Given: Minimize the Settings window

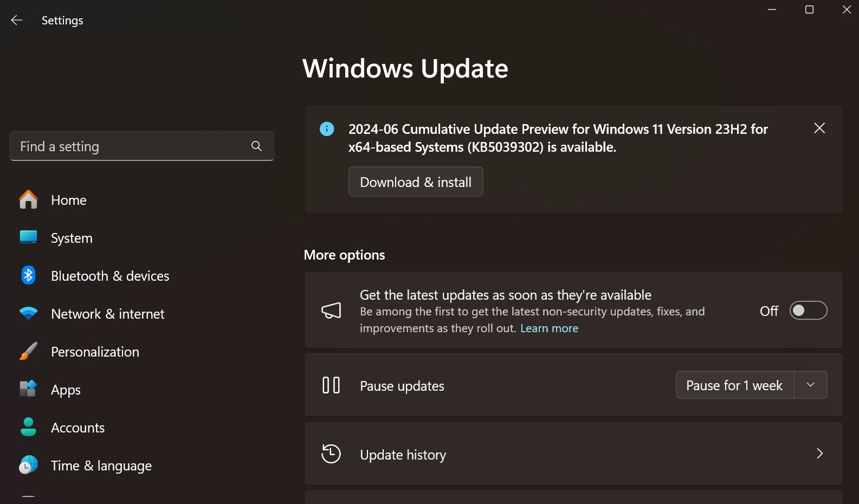Looking at the screenshot, I should tap(772, 10).
